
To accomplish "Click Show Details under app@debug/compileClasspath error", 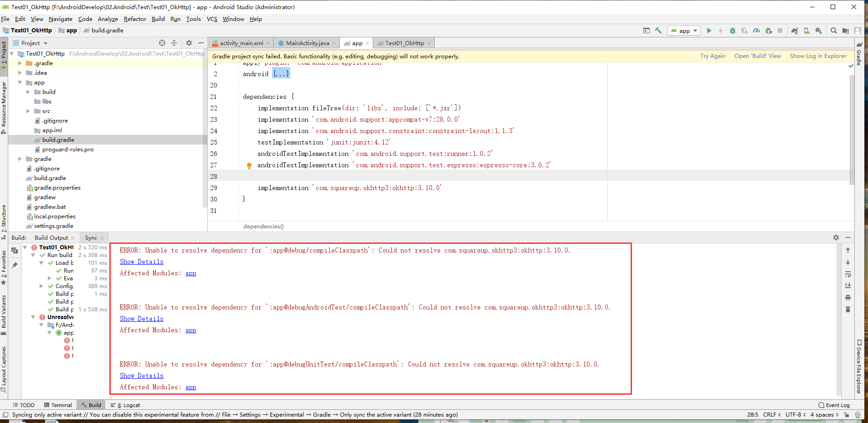I will pos(141,262).
